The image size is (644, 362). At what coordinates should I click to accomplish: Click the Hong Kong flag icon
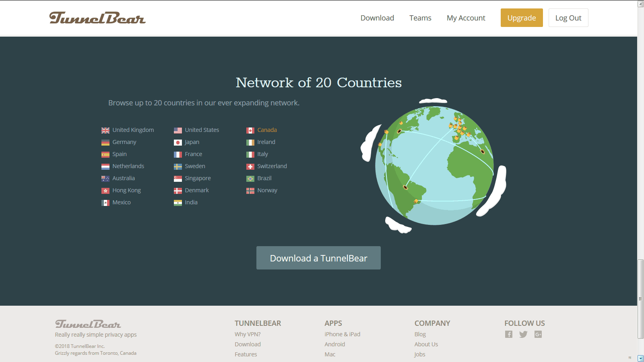coord(105,191)
